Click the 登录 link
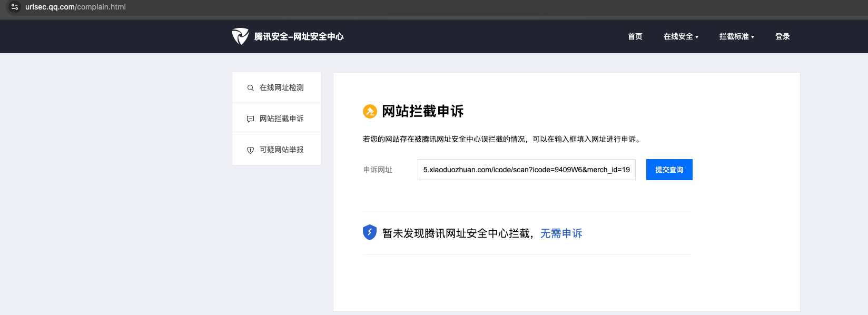Screen dimensions: 868x315 tap(783, 36)
